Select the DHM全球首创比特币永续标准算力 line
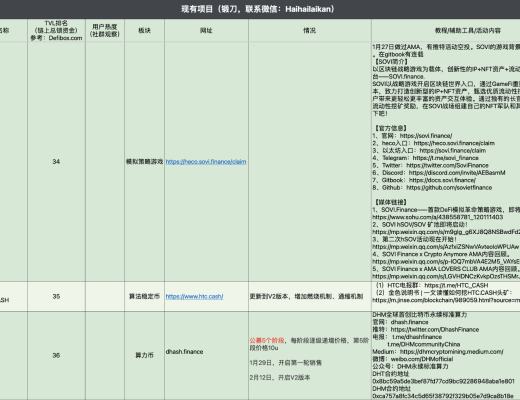This screenshot has width=520, height=400. (x=420, y=315)
